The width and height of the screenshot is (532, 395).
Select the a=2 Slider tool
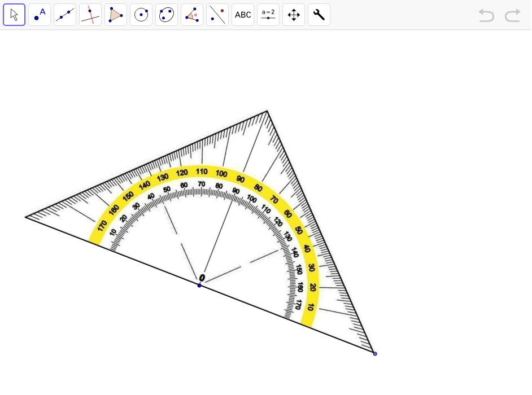point(268,15)
